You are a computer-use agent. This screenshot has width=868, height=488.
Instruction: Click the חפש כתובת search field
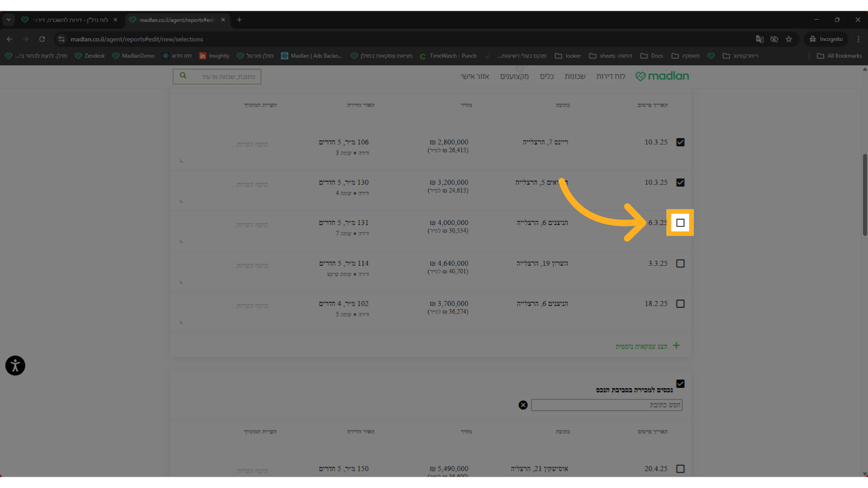click(607, 405)
